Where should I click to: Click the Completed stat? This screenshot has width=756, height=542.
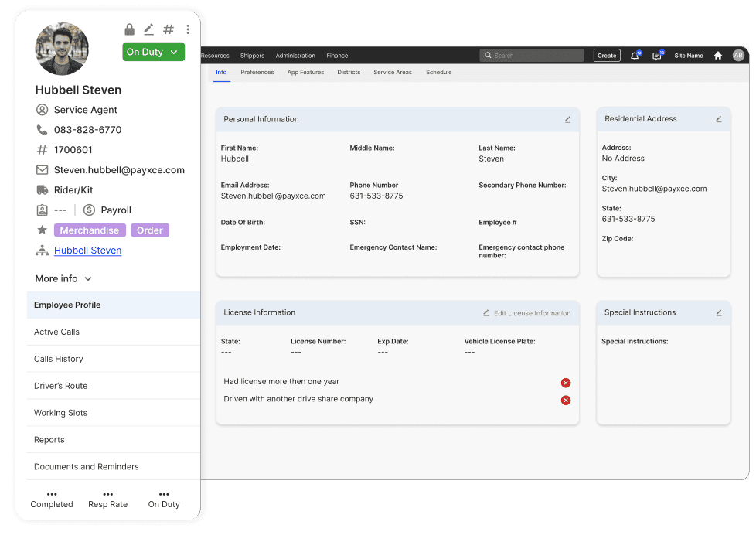pyautogui.click(x=52, y=500)
